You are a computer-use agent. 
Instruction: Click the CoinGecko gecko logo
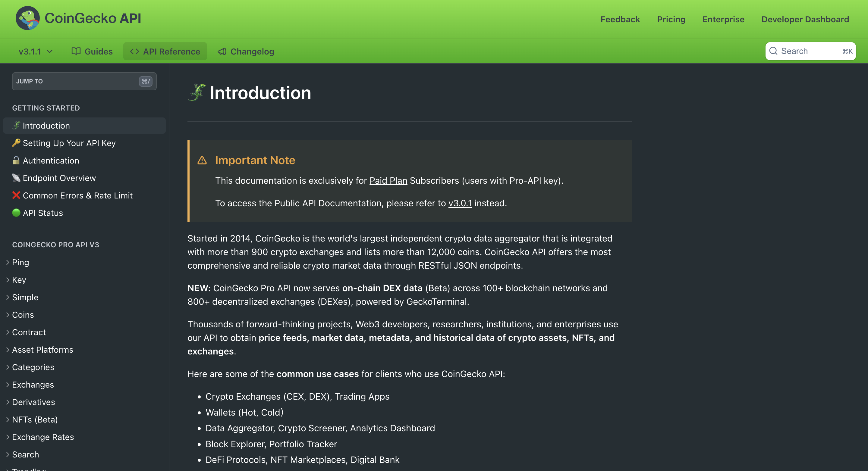[x=28, y=18]
